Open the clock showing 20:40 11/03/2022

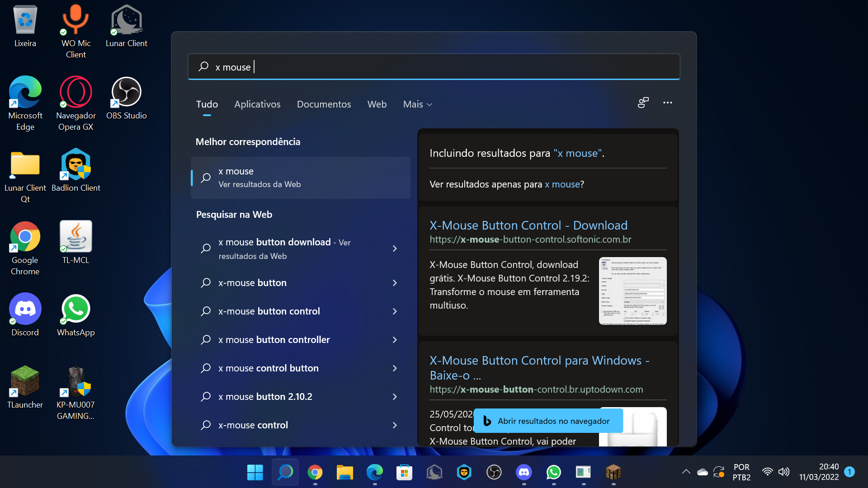pos(819,472)
